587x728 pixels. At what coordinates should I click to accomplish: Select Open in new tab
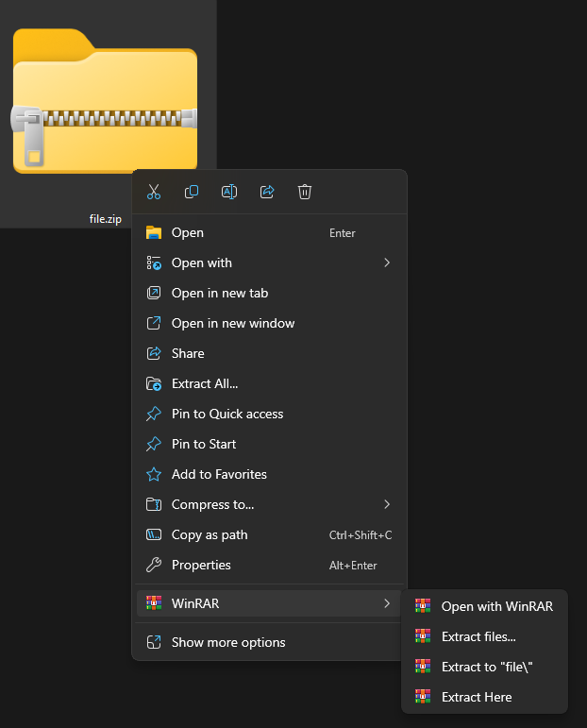click(x=220, y=293)
